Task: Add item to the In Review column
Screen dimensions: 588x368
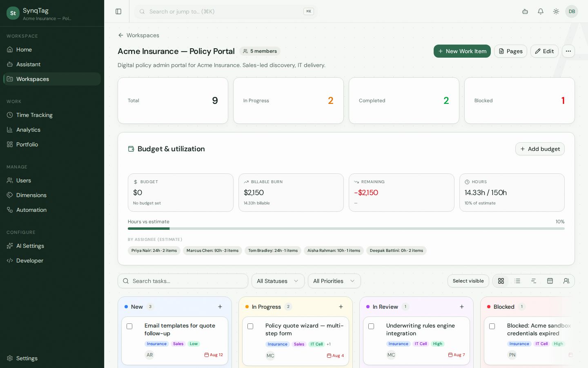Action: point(462,307)
